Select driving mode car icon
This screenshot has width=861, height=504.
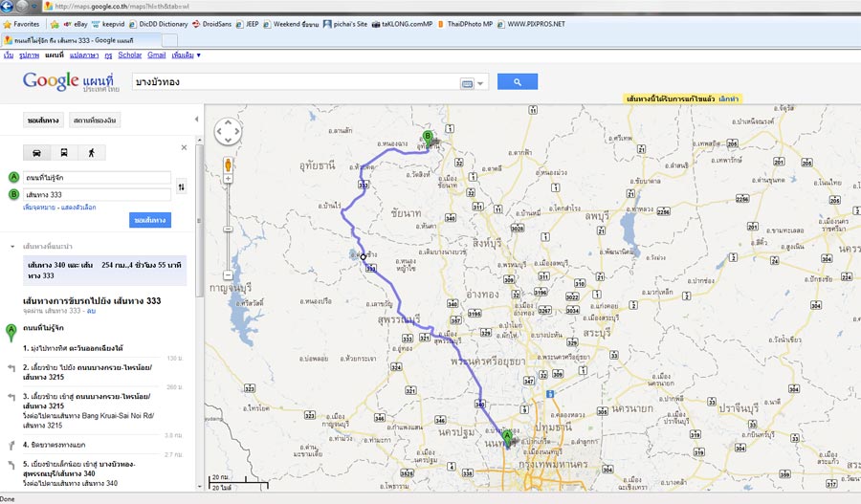pos(36,152)
